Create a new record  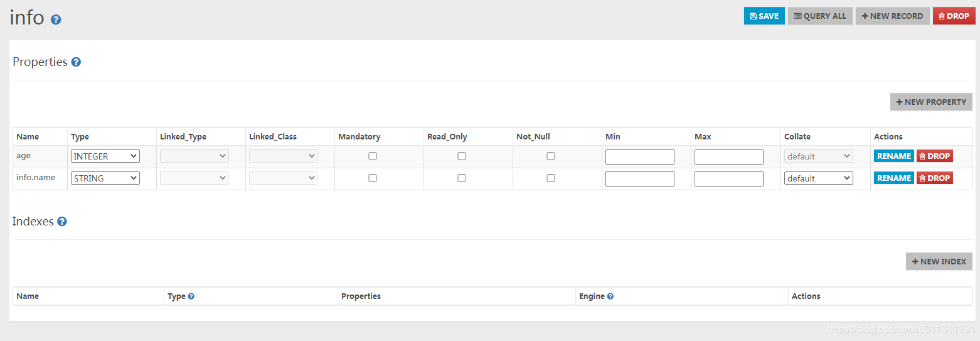[x=892, y=16]
